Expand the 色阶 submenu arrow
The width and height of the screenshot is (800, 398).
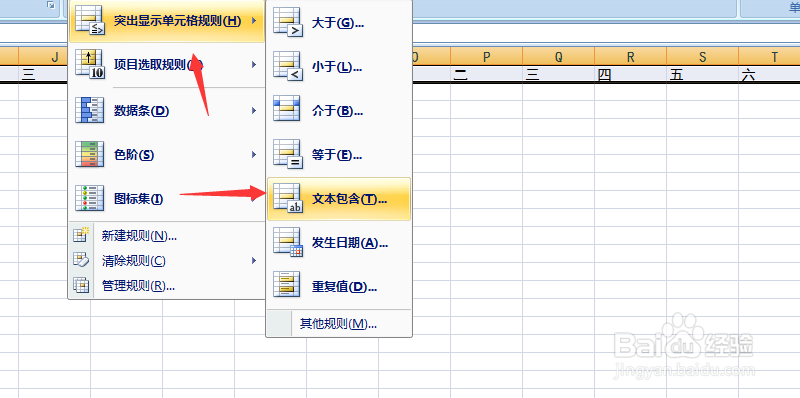[254, 155]
